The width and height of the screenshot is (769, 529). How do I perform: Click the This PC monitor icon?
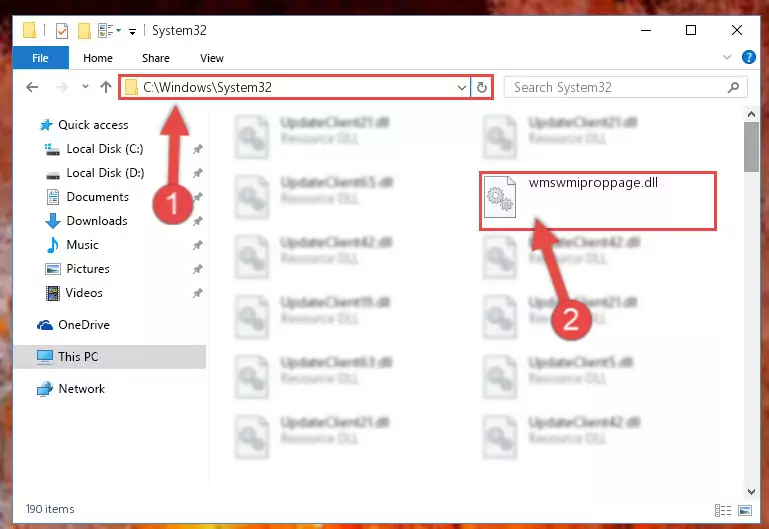click(x=45, y=357)
